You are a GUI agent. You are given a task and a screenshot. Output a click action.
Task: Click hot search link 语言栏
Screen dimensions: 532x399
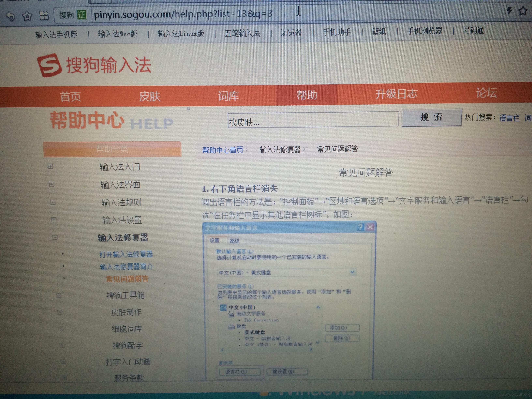coord(509,118)
